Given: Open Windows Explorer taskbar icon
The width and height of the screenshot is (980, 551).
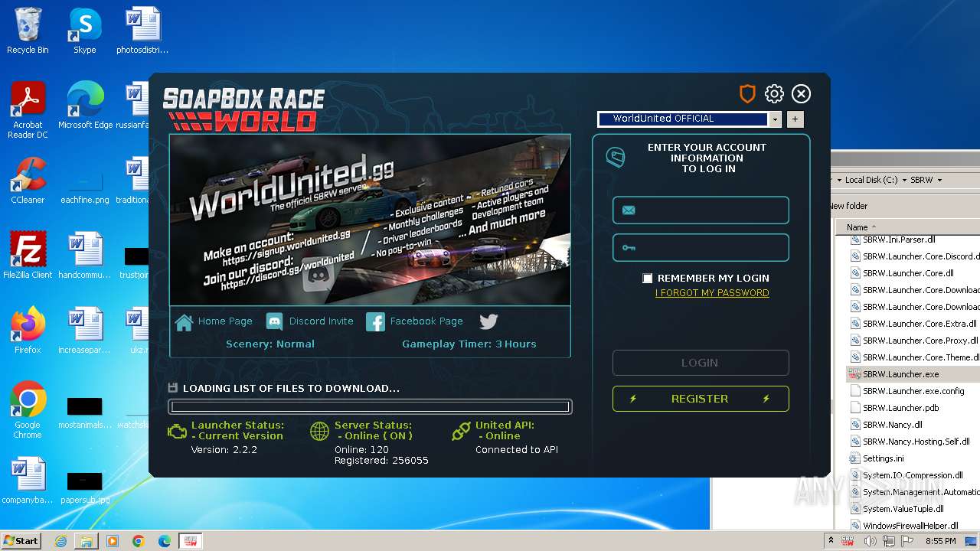Looking at the screenshot, I should (x=87, y=541).
